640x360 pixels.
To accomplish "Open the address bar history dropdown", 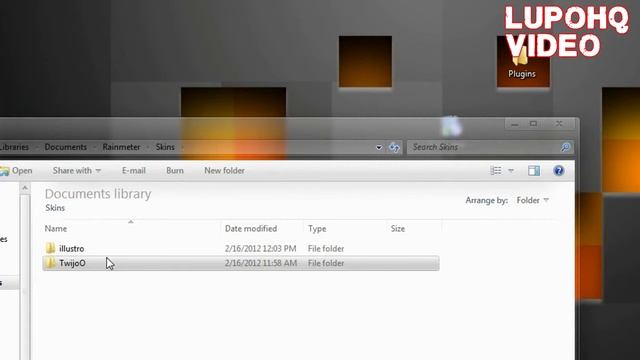I will pyautogui.click(x=379, y=147).
